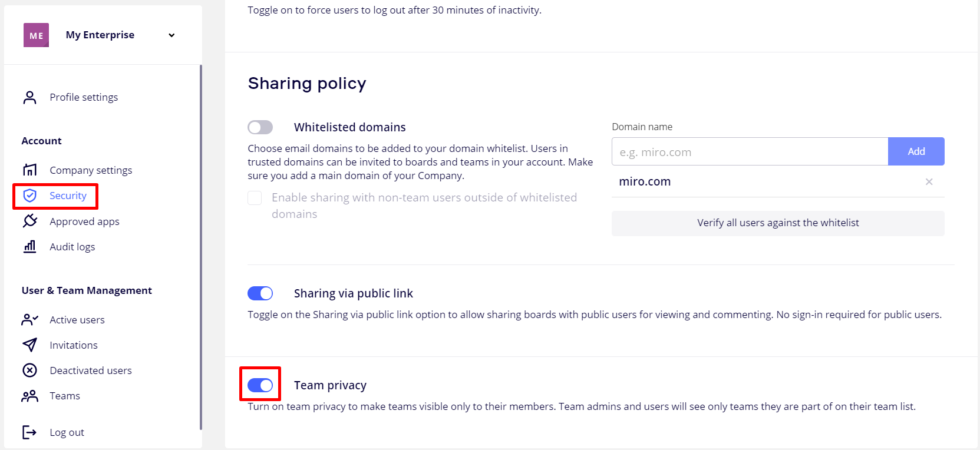980x450 pixels.
Task: Click the Add domain button
Action: [x=916, y=151]
